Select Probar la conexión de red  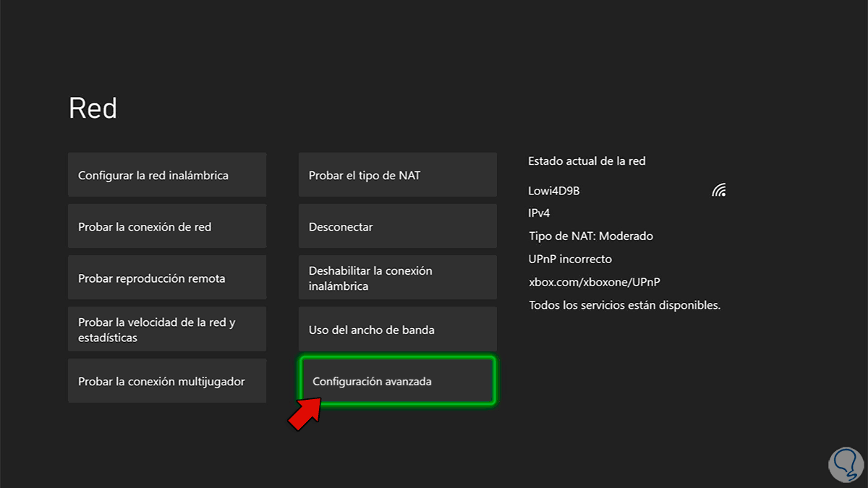[167, 226]
